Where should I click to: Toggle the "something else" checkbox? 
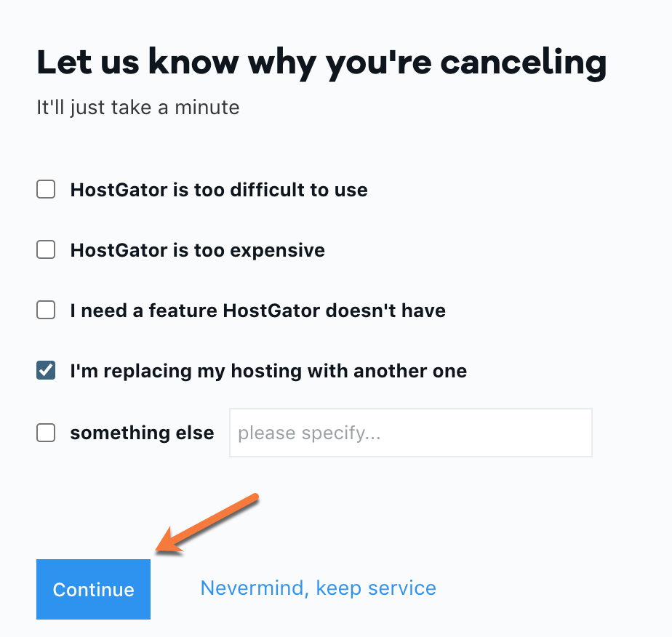click(46, 433)
